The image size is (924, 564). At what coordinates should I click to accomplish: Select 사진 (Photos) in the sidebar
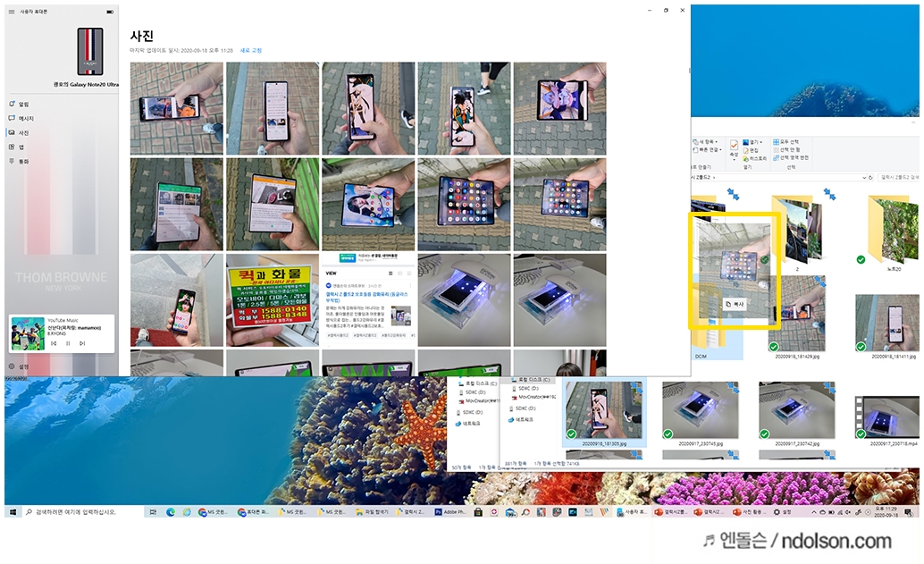pyautogui.click(x=19, y=132)
